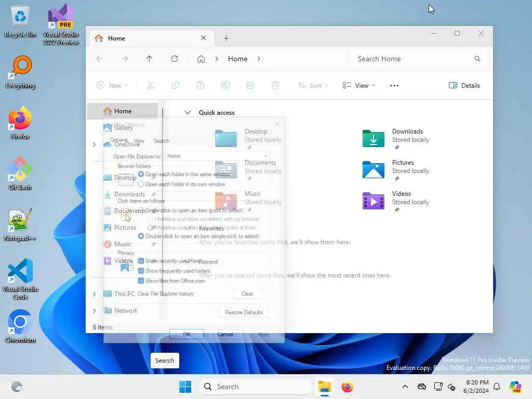Open 'Open File Explorer to' combo box
532x399 pixels.
pyautogui.click(x=217, y=156)
